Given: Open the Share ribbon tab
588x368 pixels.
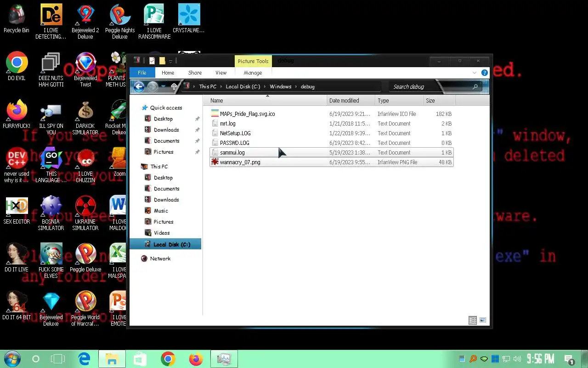Looking at the screenshot, I should [195, 73].
